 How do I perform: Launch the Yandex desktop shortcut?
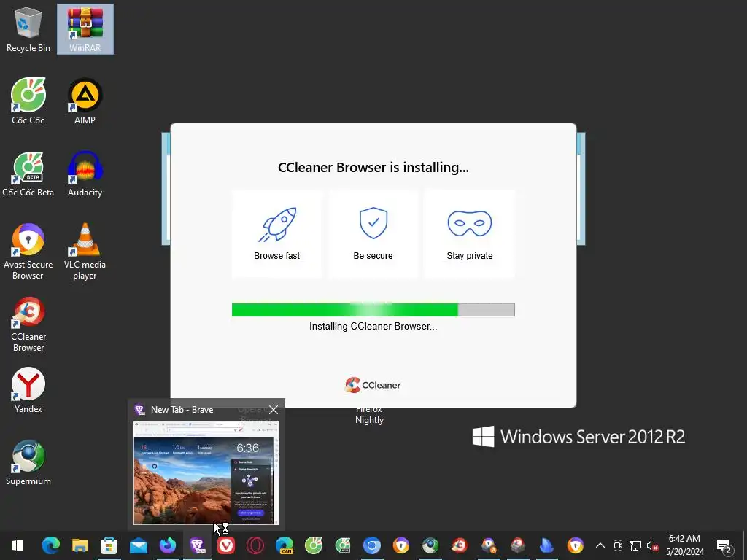pos(28,391)
